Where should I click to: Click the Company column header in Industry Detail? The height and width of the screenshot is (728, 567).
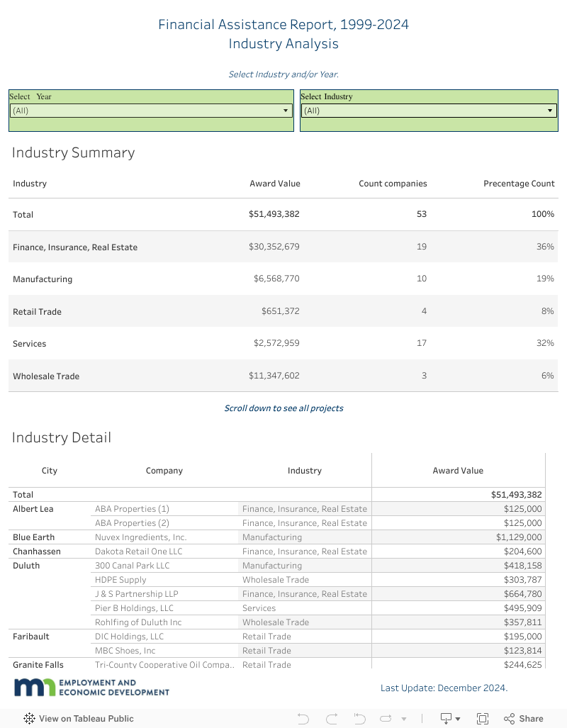164,471
